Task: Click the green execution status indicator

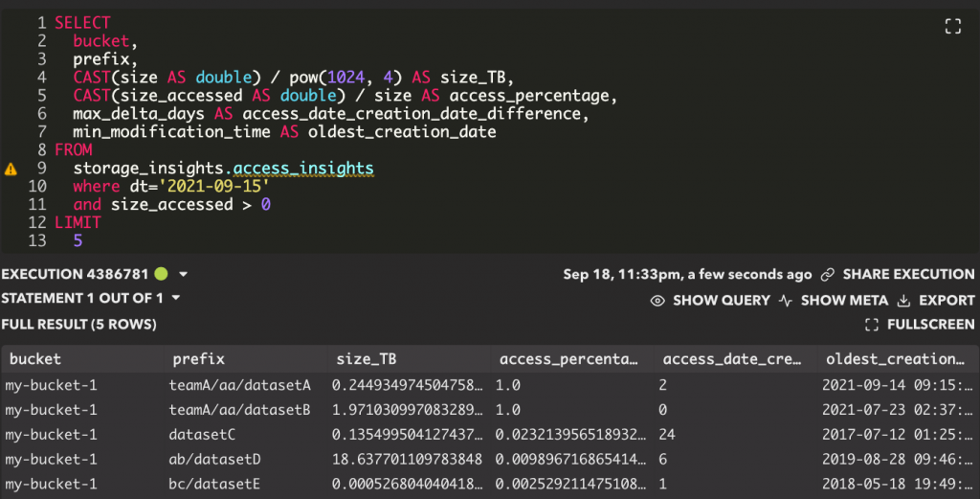Action: point(161,274)
